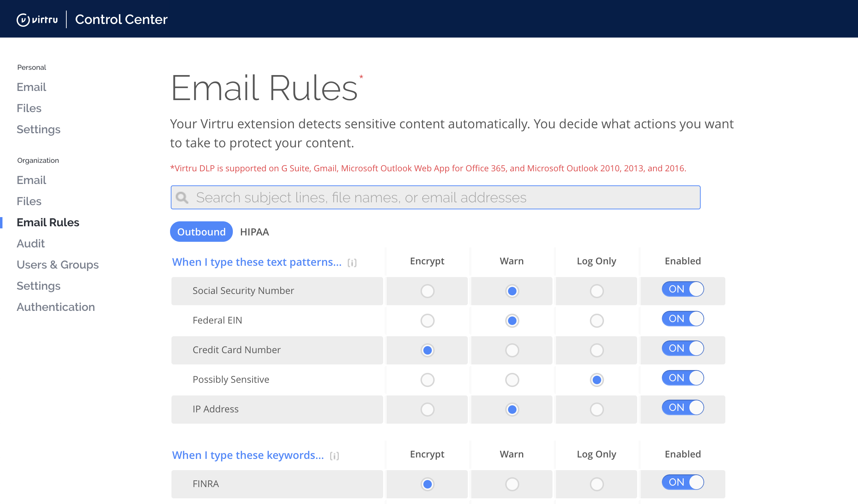The height and width of the screenshot is (504, 858).
Task: Switch to the HIPAA tab
Action: point(254,232)
